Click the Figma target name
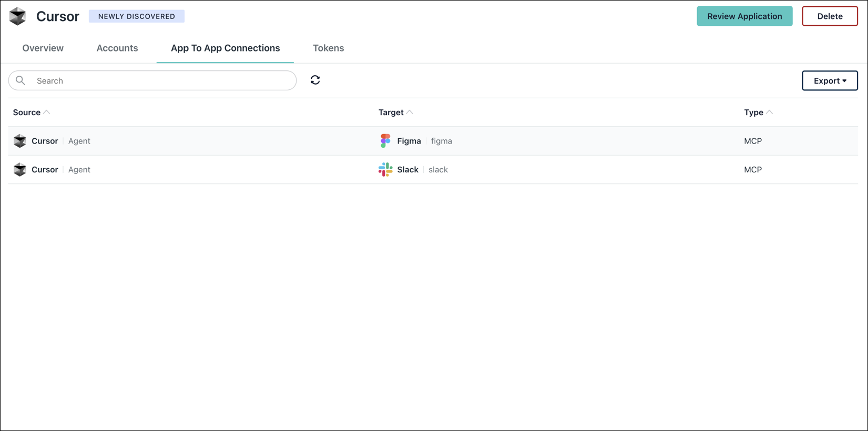Viewport: 868px width, 431px height. pyautogui.click(x=409, y=141)
